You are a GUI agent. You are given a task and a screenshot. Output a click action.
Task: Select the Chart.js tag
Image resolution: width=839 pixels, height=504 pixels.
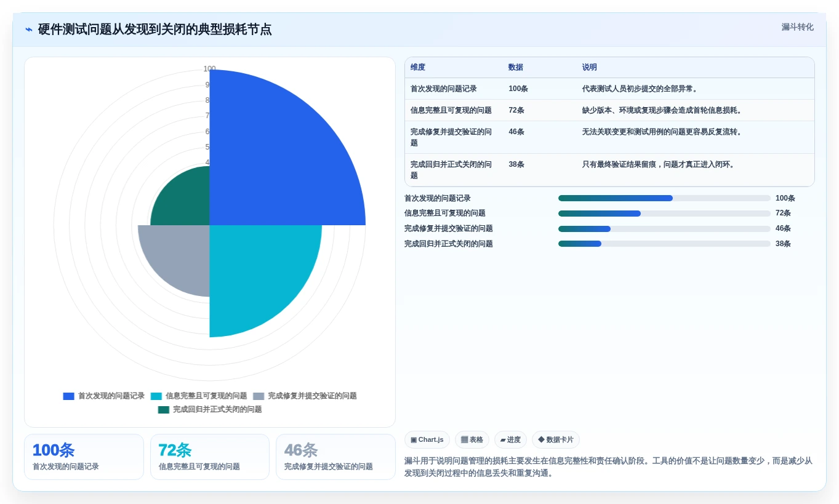click(427, 440)
